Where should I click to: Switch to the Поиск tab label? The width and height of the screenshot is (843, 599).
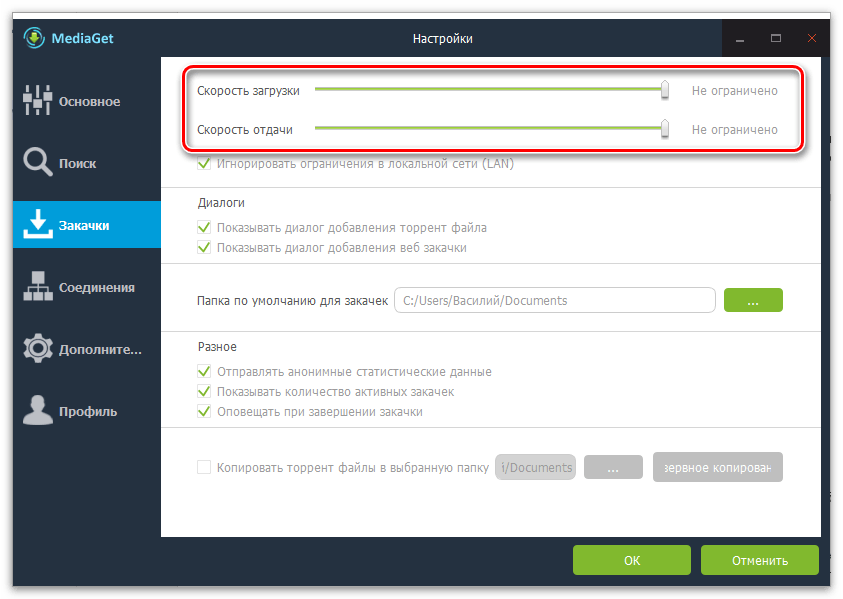click(77, 163)
